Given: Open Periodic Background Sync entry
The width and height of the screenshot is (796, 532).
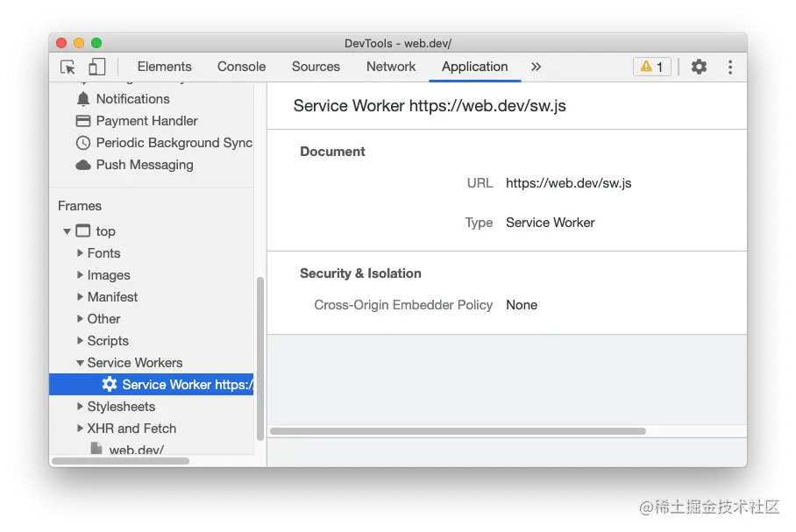Looking at the screenshot, I should tap(174, 143).
